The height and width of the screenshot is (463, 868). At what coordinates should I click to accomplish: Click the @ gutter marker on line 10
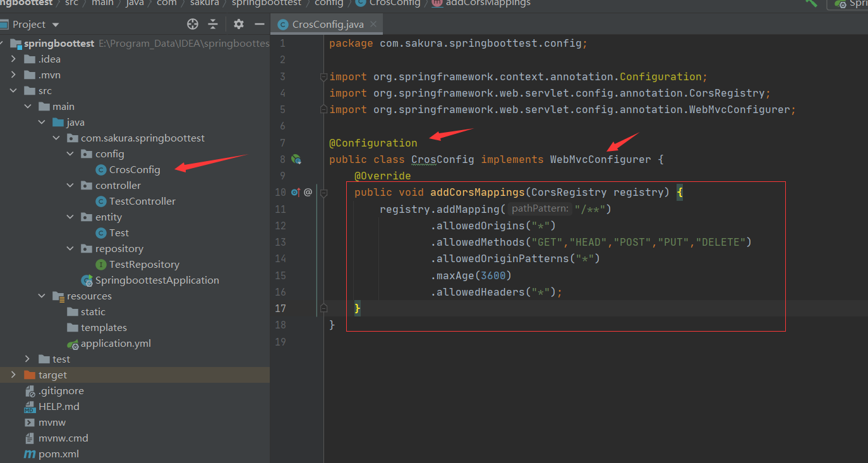tap(308, 192)
